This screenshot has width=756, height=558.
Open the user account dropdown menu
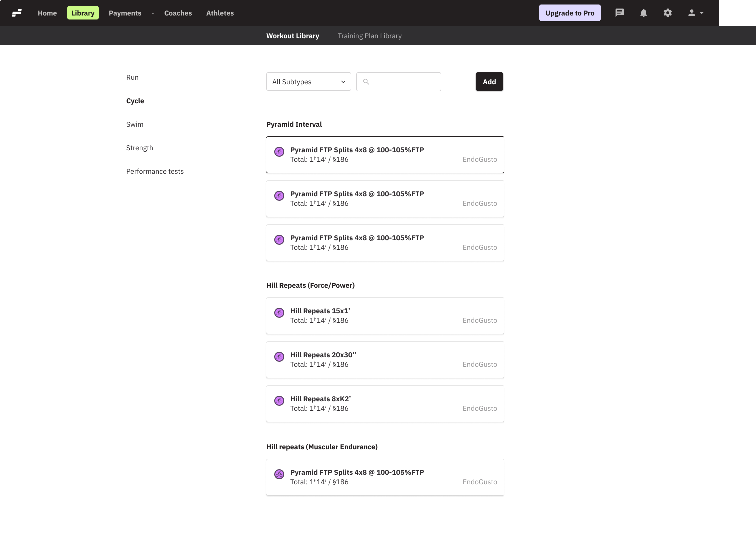(696, 13)
